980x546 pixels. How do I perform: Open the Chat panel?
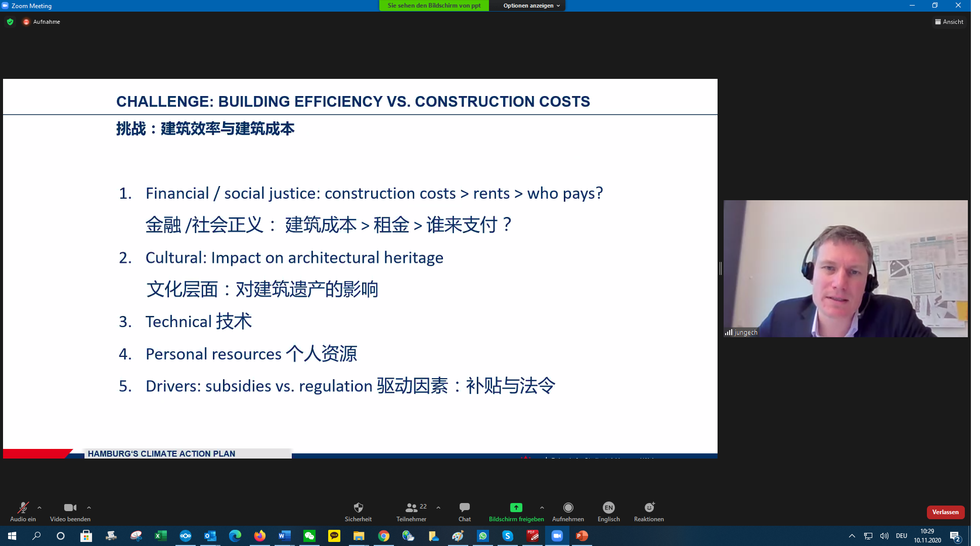tap(464, 508)
